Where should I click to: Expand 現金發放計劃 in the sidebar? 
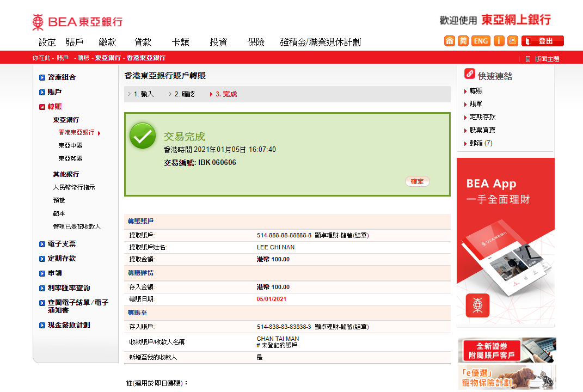tap(65, 325)
